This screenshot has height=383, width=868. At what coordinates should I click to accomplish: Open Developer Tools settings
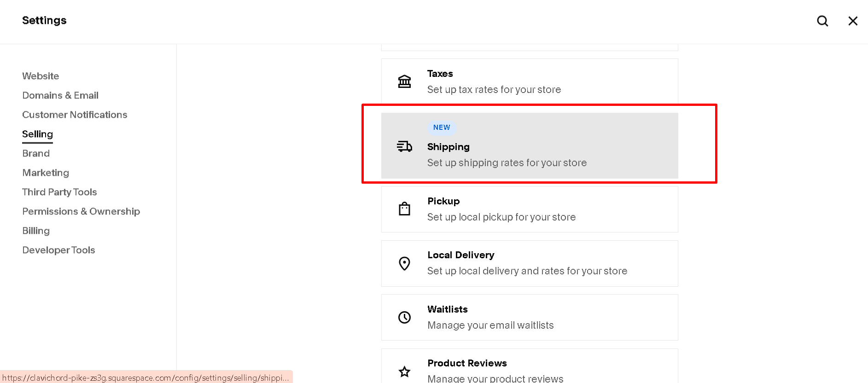[58, 250]
